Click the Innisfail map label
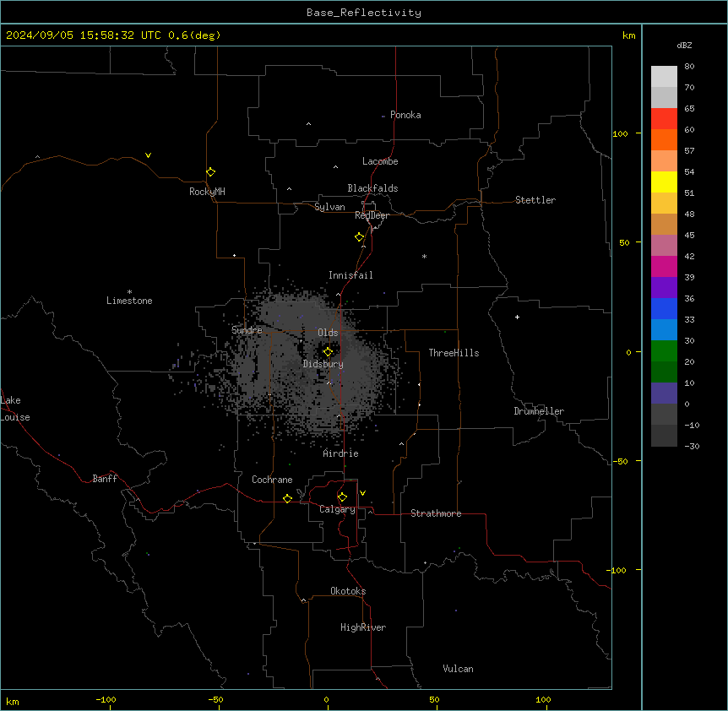 tap(350, 275)
